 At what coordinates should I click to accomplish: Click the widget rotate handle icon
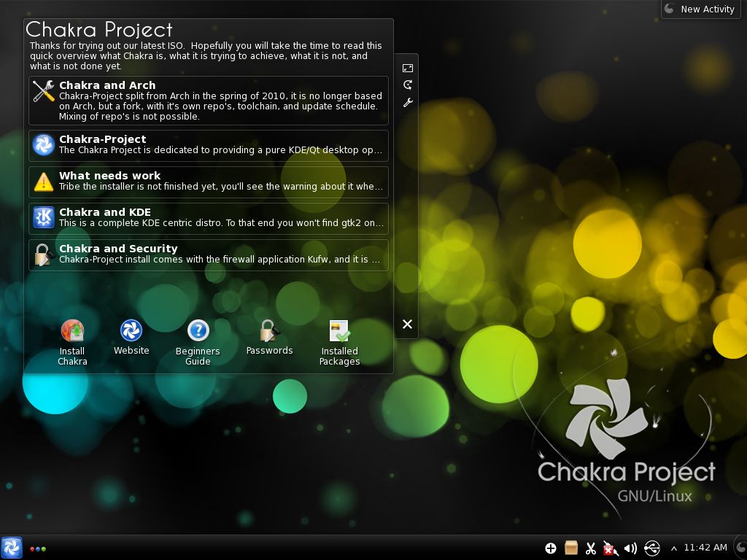point(407,85)
